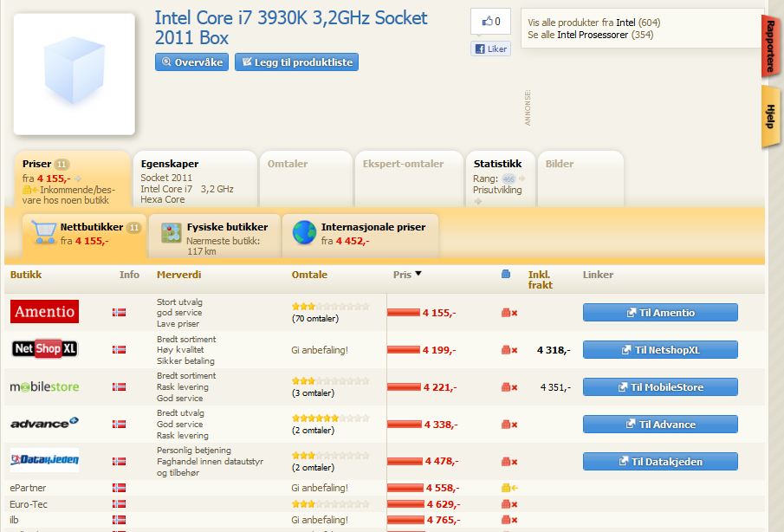784x532 pixels.
Task: Select the Internasjonale priser sub-tab
Action: 360,235
